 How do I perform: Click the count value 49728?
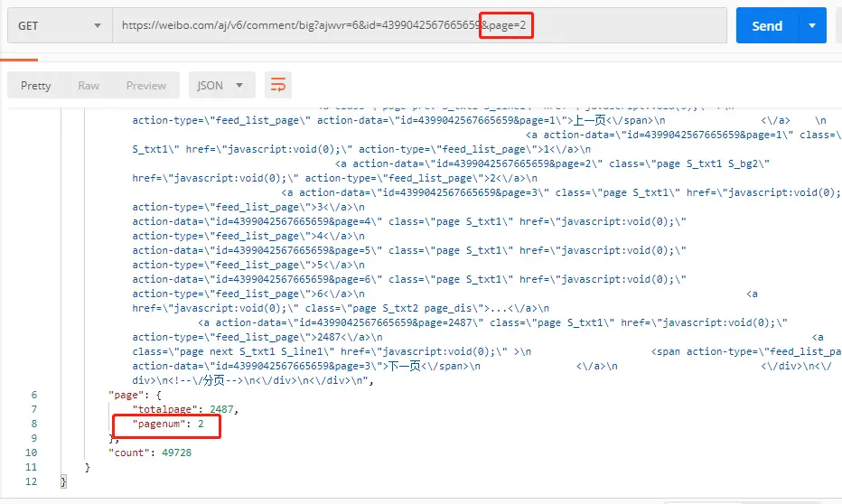pyautogui.click(x=177, y=453)
